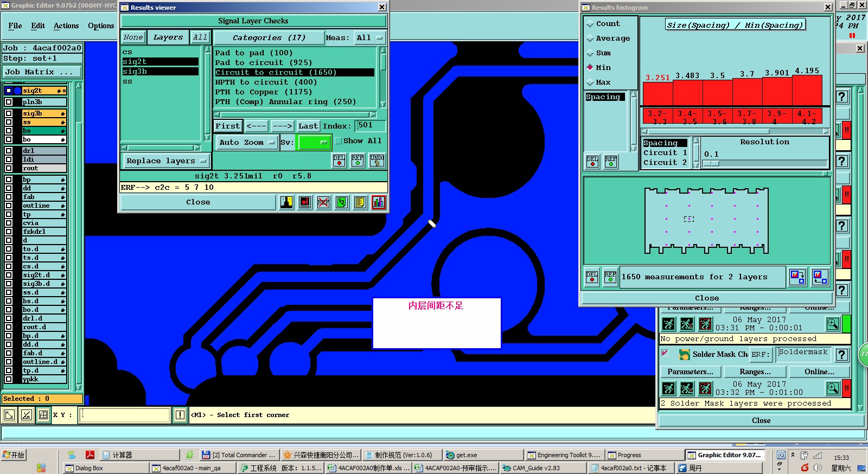Open 计算器 in the taskbar
The height and width of the screenshot is (474, 868).
(x=140, y=455)
